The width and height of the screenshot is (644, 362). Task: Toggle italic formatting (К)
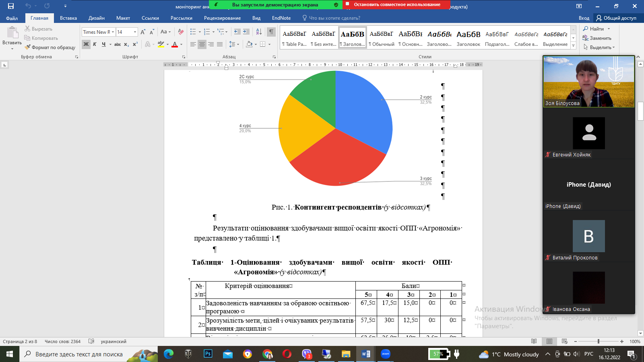pyautogui.click(x=95, y=44)
